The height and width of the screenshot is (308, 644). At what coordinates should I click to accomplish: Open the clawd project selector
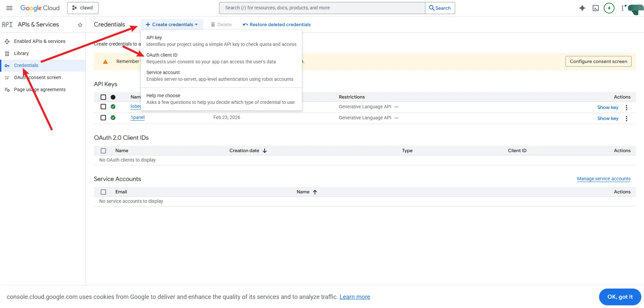[83, 8]
